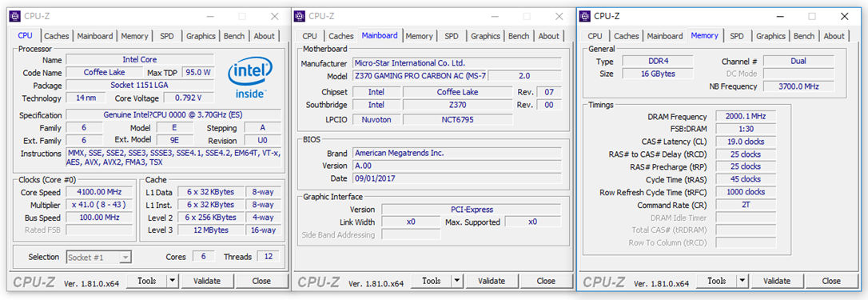This screenshot has height=300, width=868.
Task: Click Validate button in Mainboard window
Action: 492,281
